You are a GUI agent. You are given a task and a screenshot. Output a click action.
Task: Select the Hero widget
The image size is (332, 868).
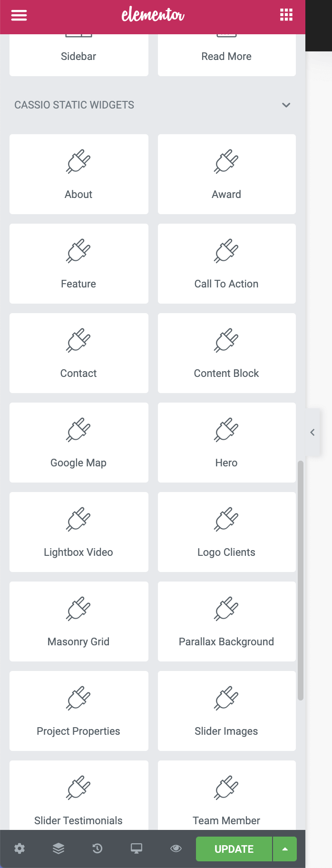tap(226, 443)
